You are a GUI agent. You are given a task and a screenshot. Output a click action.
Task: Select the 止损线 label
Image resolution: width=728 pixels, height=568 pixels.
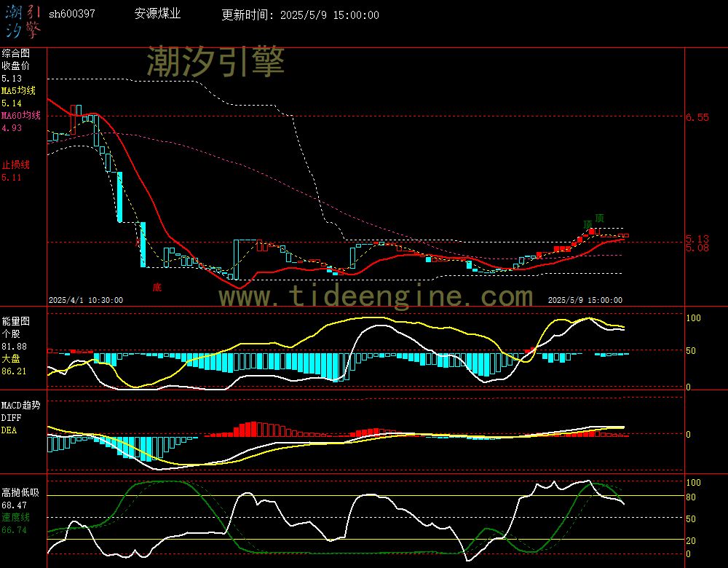pos(15,165)
